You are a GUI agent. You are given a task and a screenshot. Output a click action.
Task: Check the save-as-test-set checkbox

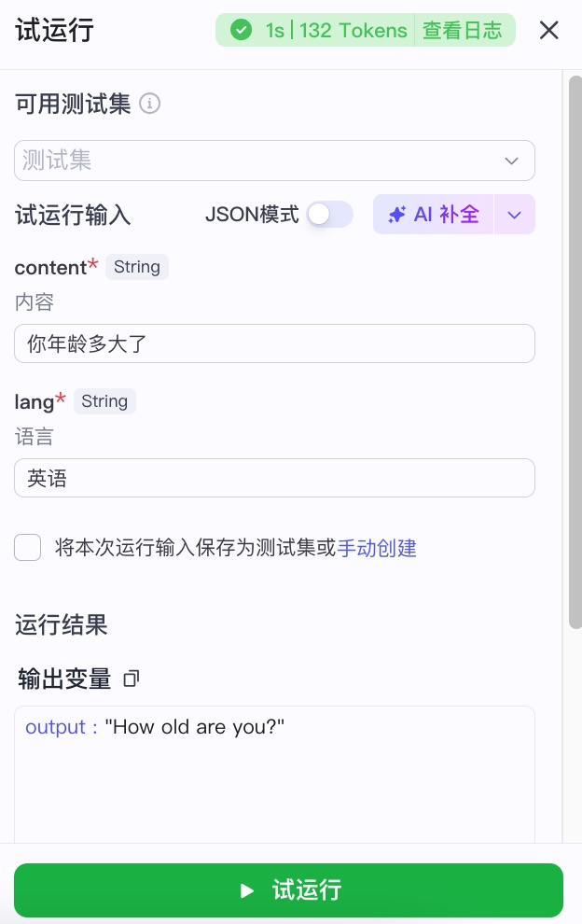(28, 548)
